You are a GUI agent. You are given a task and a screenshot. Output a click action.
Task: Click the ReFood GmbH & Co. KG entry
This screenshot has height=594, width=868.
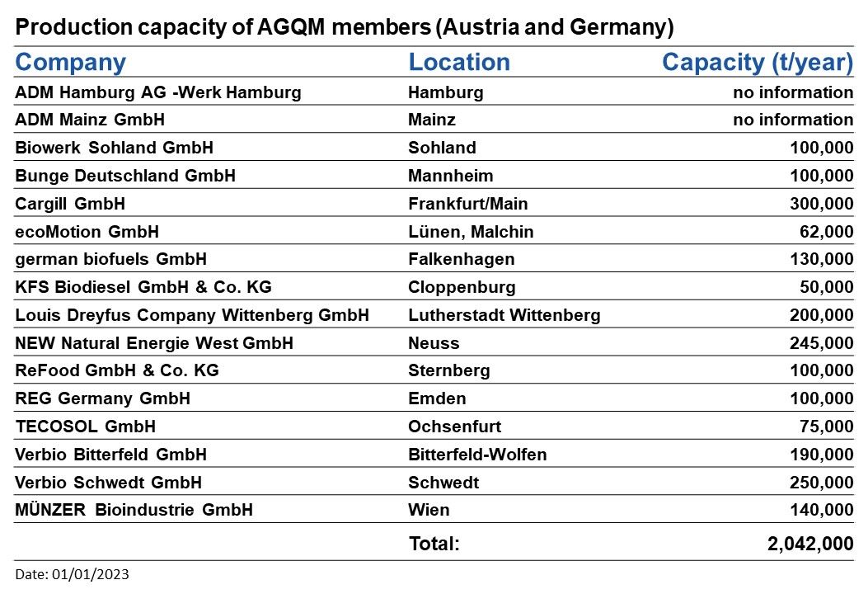(x=117, y=370)
